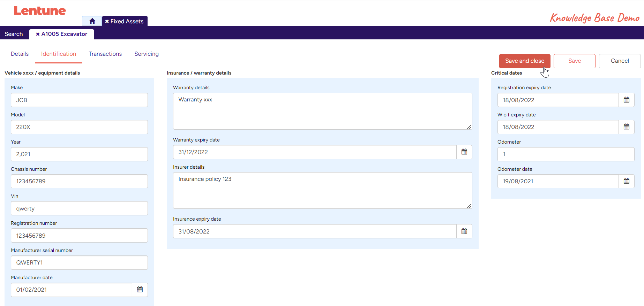
Task: Open Insurance expiry date calendar
Action: [464, 231]
